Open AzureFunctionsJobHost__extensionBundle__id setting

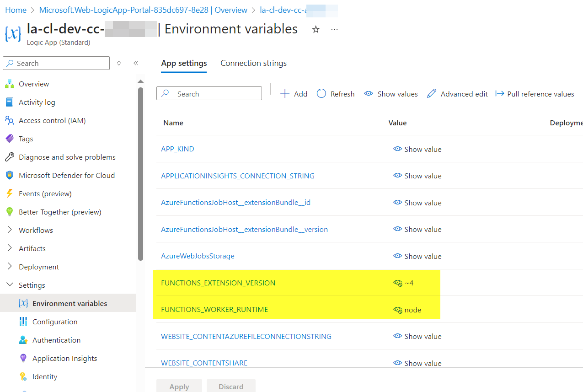[x=236, y=203]
